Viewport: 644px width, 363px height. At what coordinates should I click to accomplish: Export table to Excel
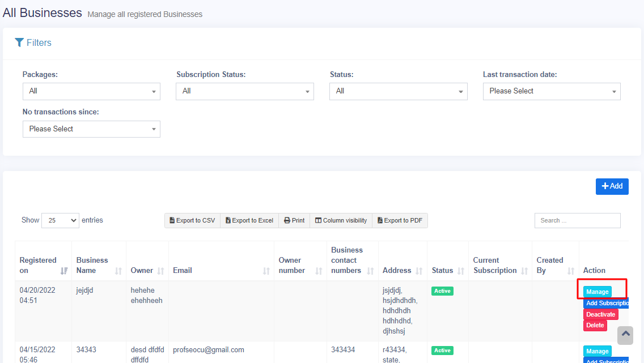tap(249, 220)
